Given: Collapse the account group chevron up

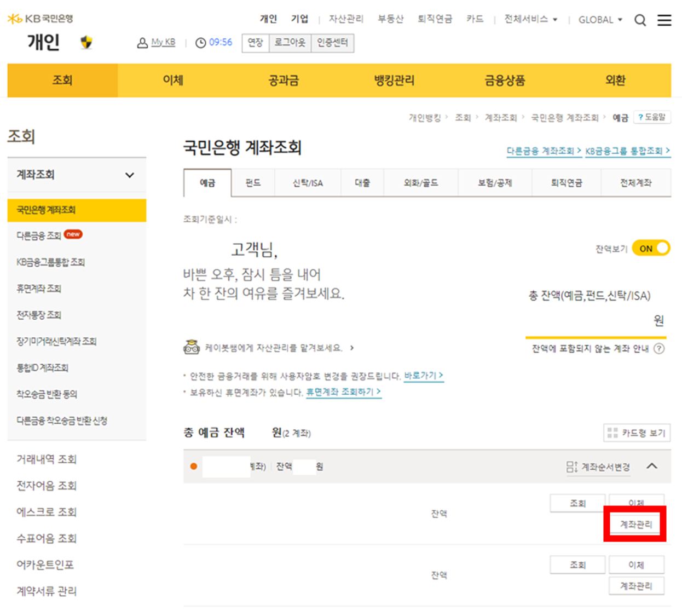Looking at the screenshot, I should click(652, 466).
